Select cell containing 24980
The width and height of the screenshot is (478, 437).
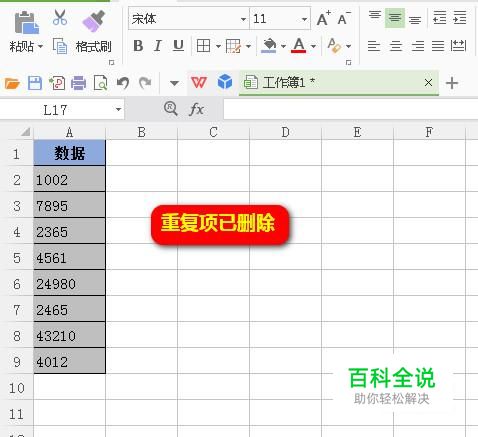pyautogui.click(x=69, y=284)
